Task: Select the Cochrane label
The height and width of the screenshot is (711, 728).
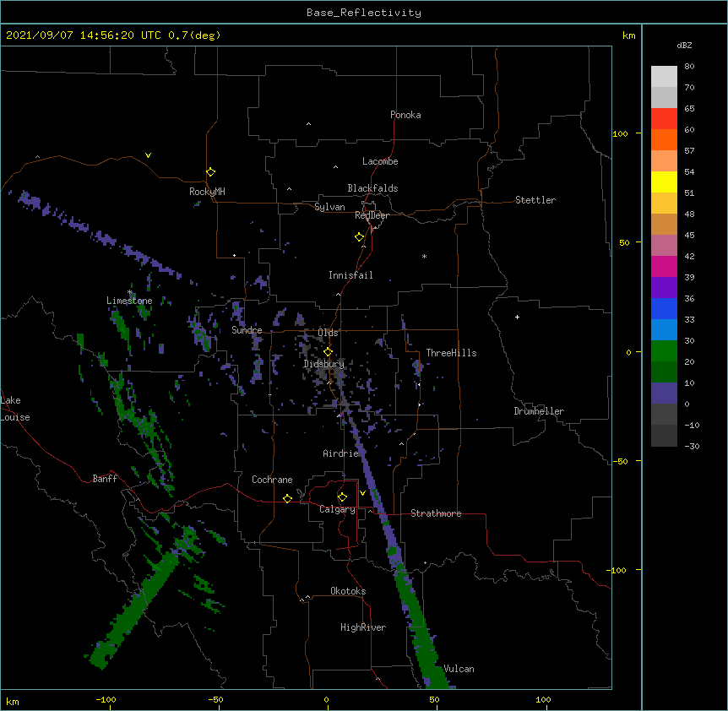Action: click(x=272, y=480)
